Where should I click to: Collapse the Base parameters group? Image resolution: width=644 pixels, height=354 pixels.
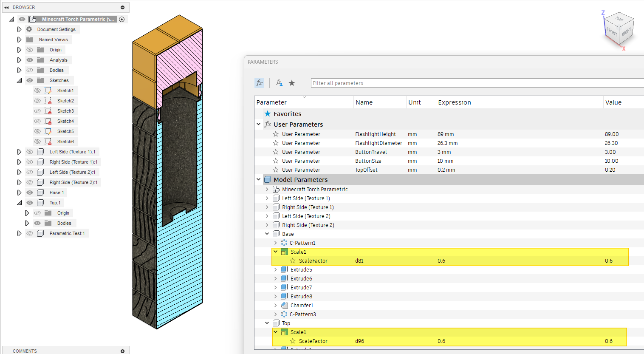pos(267,234)
